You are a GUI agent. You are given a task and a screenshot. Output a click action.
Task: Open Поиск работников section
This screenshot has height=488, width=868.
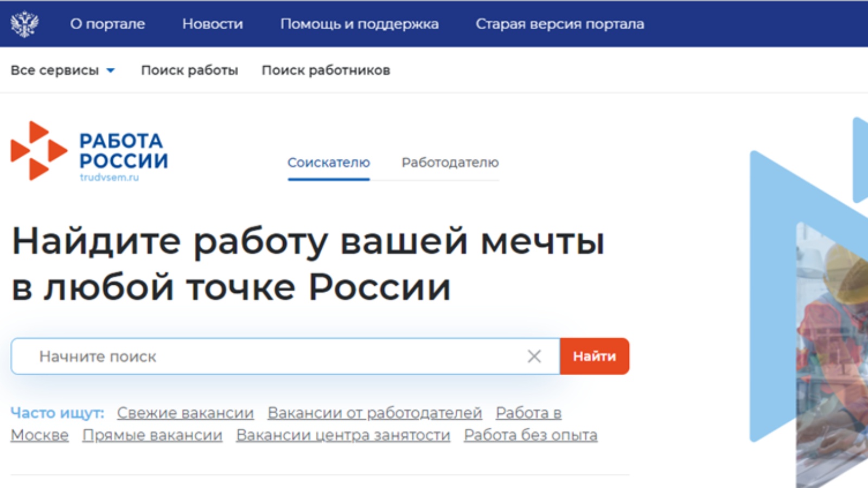(x=325, y=70)
